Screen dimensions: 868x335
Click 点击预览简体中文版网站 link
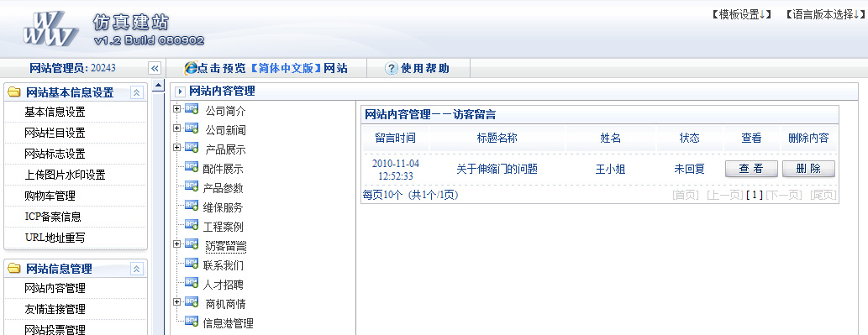tap(272, 69)
